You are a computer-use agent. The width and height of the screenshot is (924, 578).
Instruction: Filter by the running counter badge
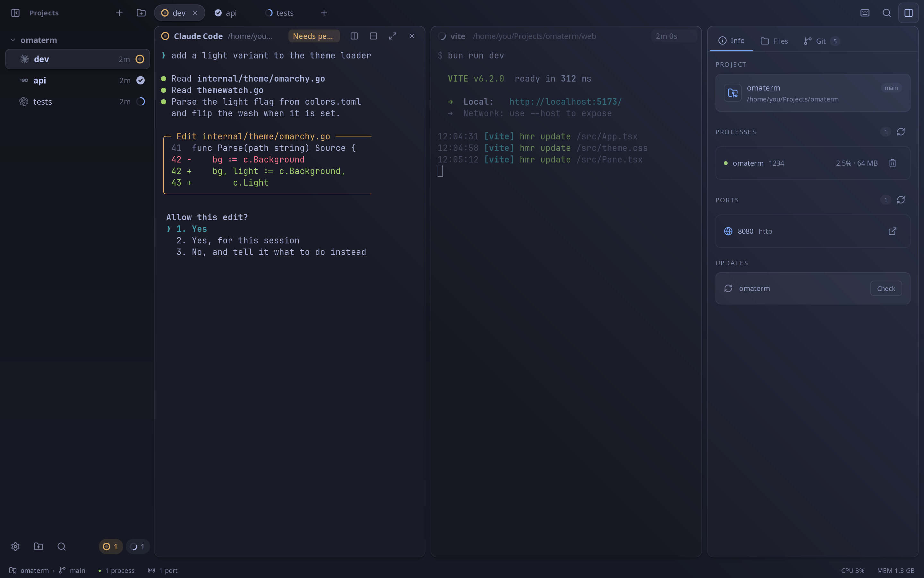click(x=137, y=547)
